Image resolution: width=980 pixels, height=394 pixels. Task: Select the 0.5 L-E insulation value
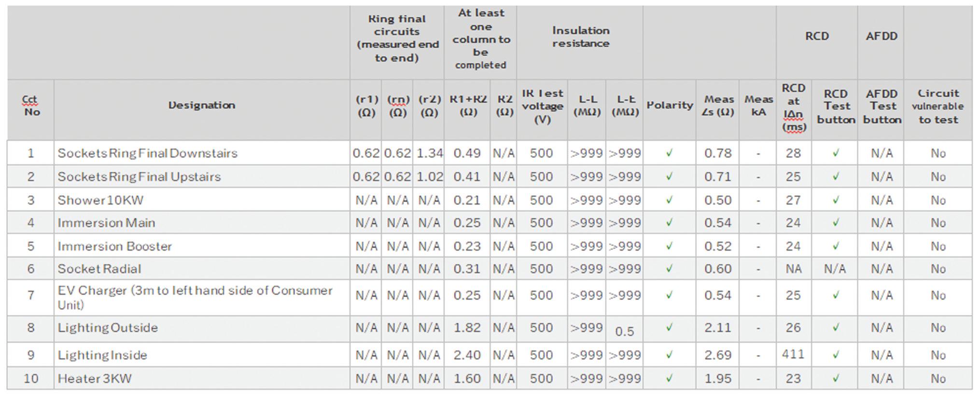click(x=624, y=331)
